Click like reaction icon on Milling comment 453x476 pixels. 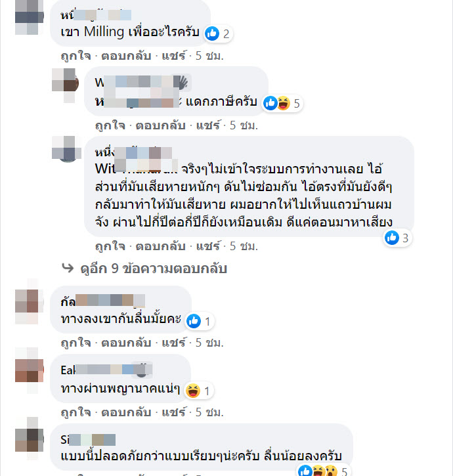point(212,33)
